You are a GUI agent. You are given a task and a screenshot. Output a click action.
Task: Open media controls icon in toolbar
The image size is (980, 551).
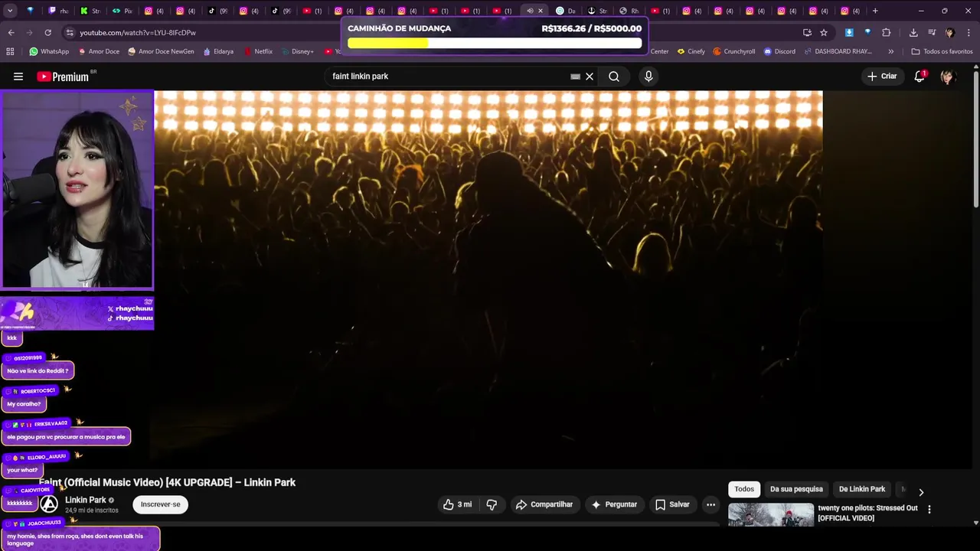932,33
